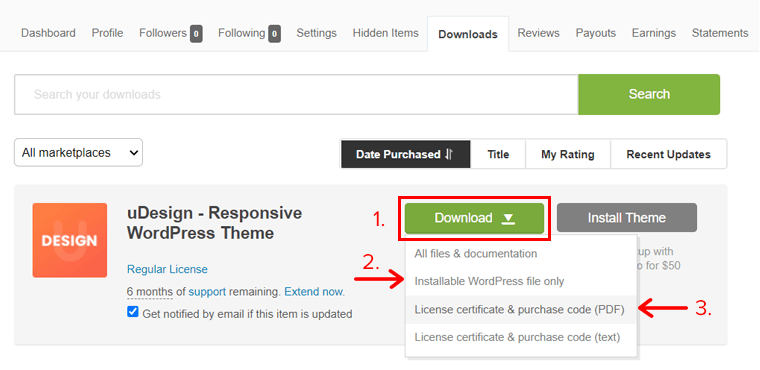This screenshot has height=370, width=760.
Task: Sort downloads by Title
Action: [x=498, y=154]
